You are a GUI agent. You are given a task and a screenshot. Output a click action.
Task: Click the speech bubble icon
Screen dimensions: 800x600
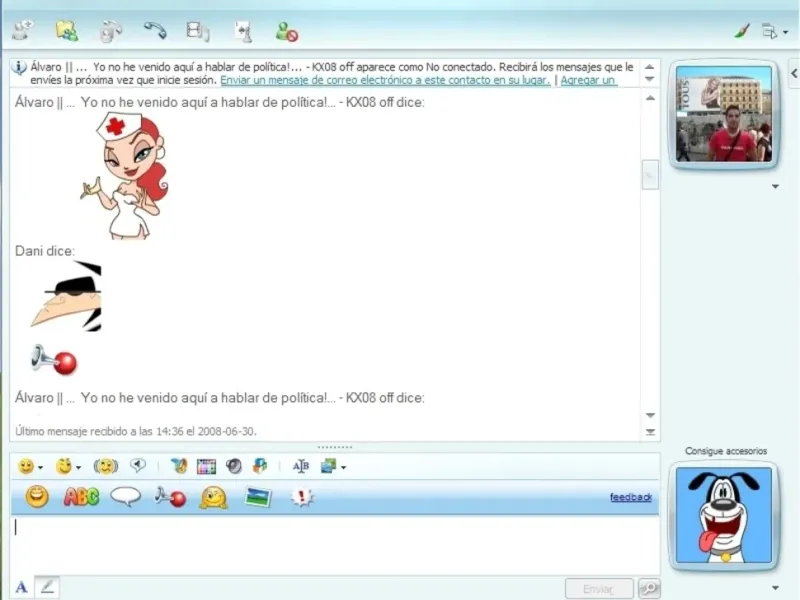pyautogui.click(x=126, y=496)
